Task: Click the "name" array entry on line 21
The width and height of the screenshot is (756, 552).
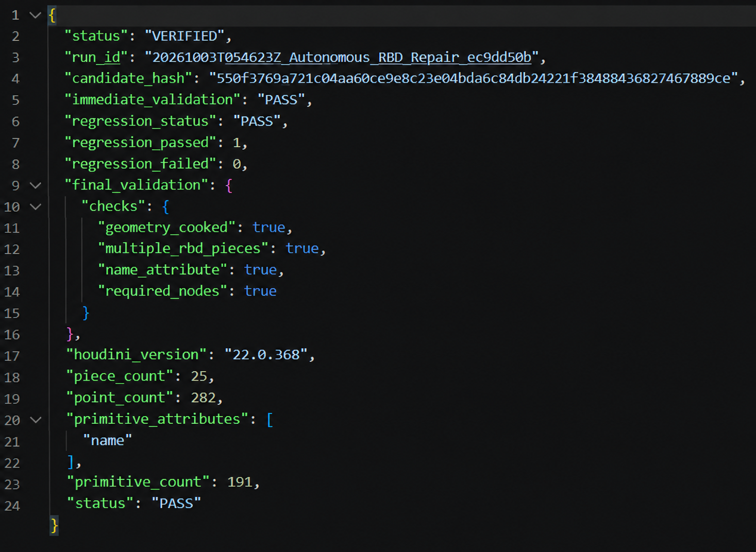Action: pos(108,441)
